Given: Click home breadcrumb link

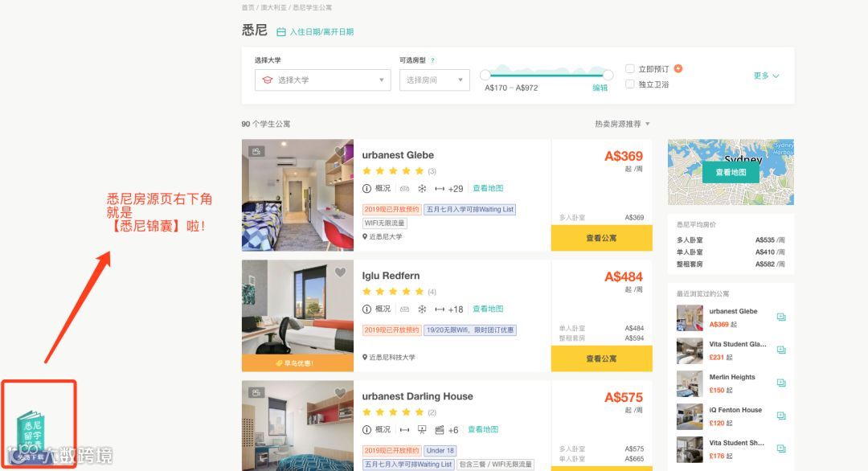Looking at the screenshot, I should tap(248, 8).
